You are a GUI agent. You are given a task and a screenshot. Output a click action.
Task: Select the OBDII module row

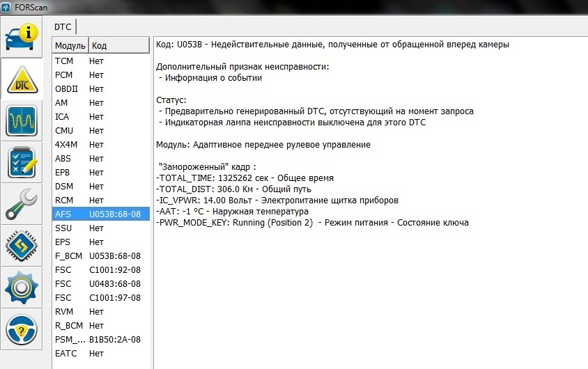[x=100, y=89]
